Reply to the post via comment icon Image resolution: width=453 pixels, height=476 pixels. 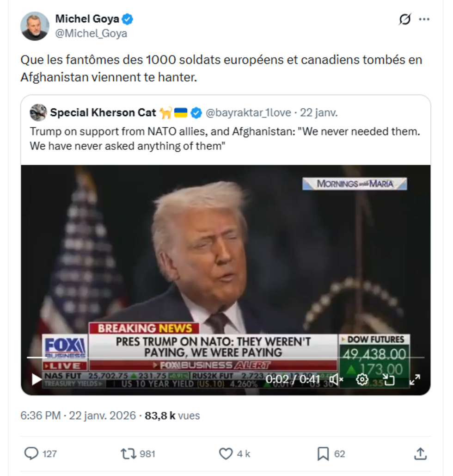(x=31, y=454)
